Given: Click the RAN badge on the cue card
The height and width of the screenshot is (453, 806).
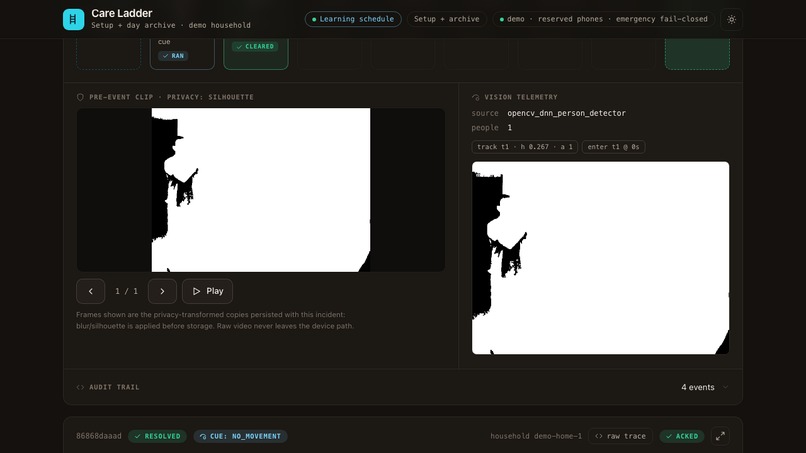Looking at the screenshot, I should coord(173,56).
